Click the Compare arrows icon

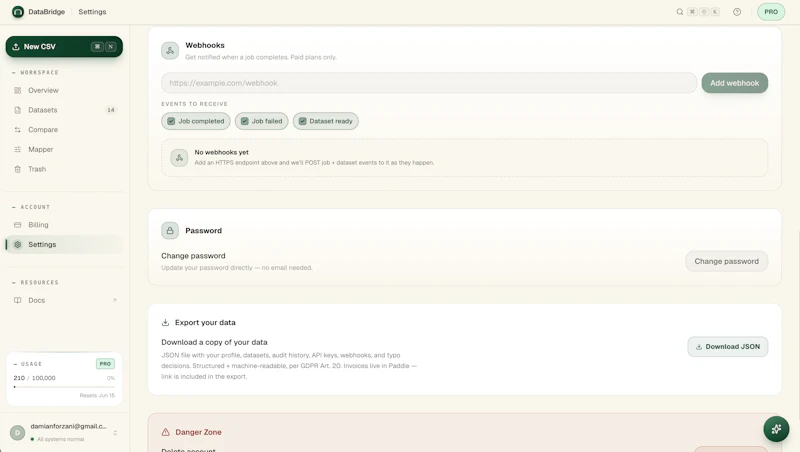tap(18, 130)
